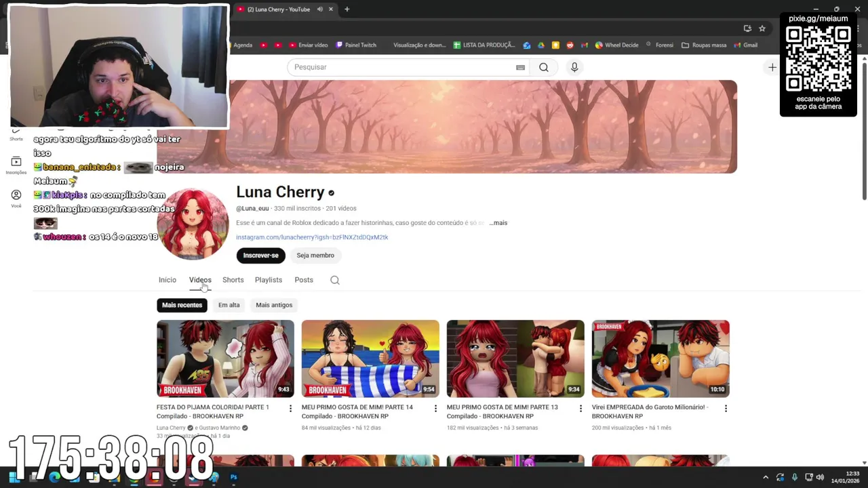The height and width of the screenshot is (488, 868).
Task: Switch to the Playlists tab
Action: (x=269, y=280)
